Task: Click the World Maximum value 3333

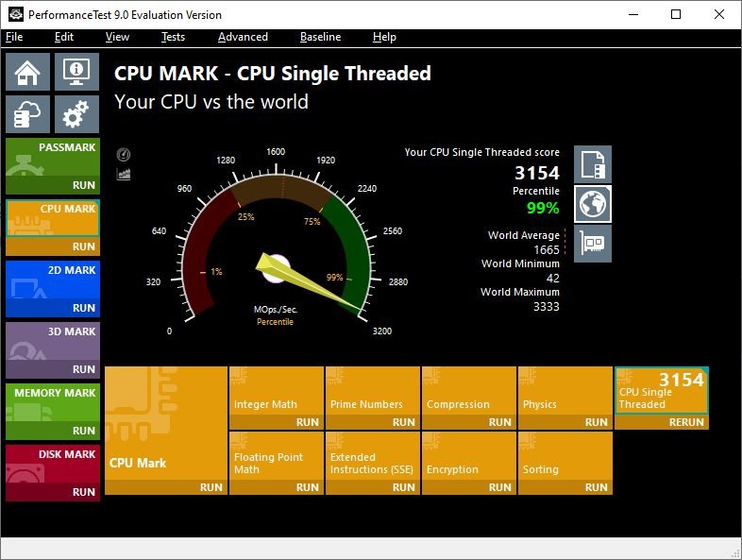Action: pos(546,307)
